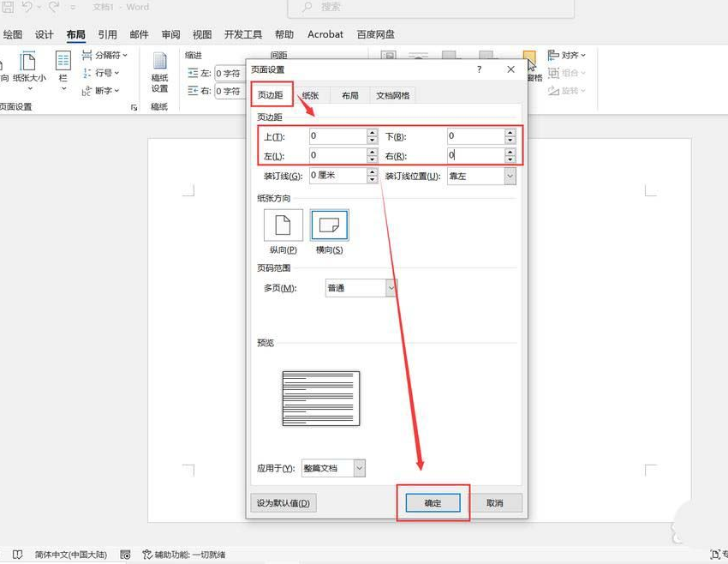The image size is (728, 564).
Task: Click the 左(L) left margin field
Action: pos(338,155)
